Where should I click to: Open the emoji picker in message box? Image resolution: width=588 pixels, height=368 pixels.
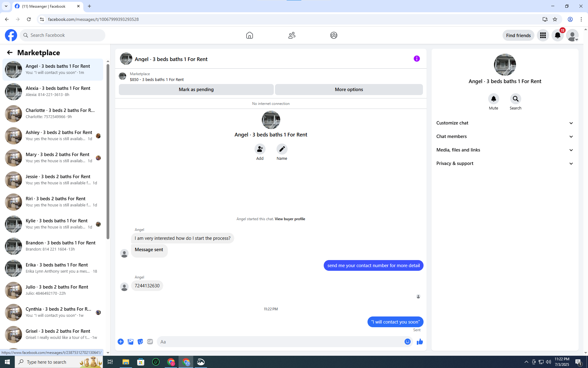tap(407, 342)
